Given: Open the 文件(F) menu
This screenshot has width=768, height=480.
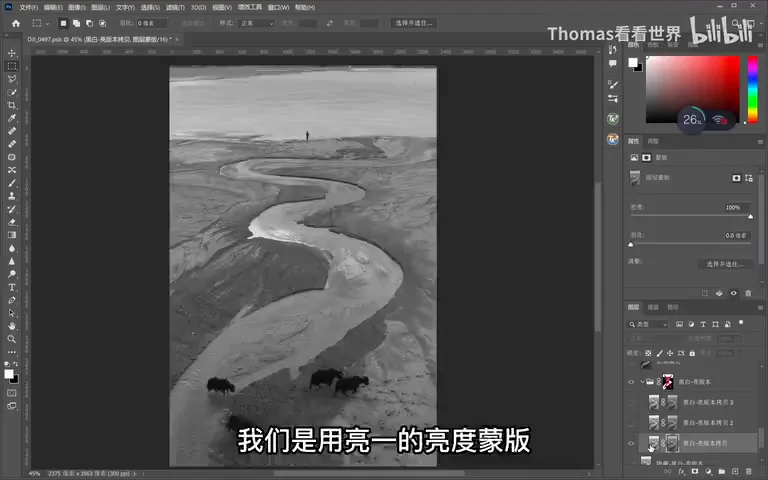Looking at the screenshot, I should coord(28,7).
